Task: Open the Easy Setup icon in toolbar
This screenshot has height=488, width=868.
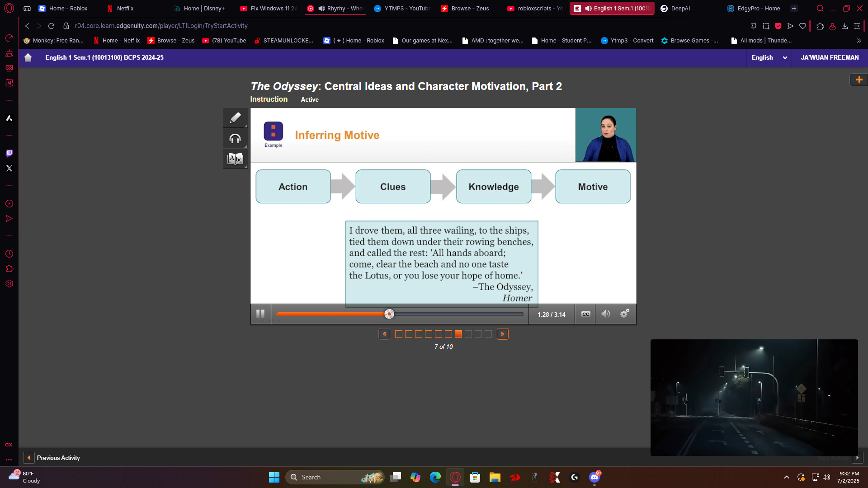Action: (x=857, y=26)
